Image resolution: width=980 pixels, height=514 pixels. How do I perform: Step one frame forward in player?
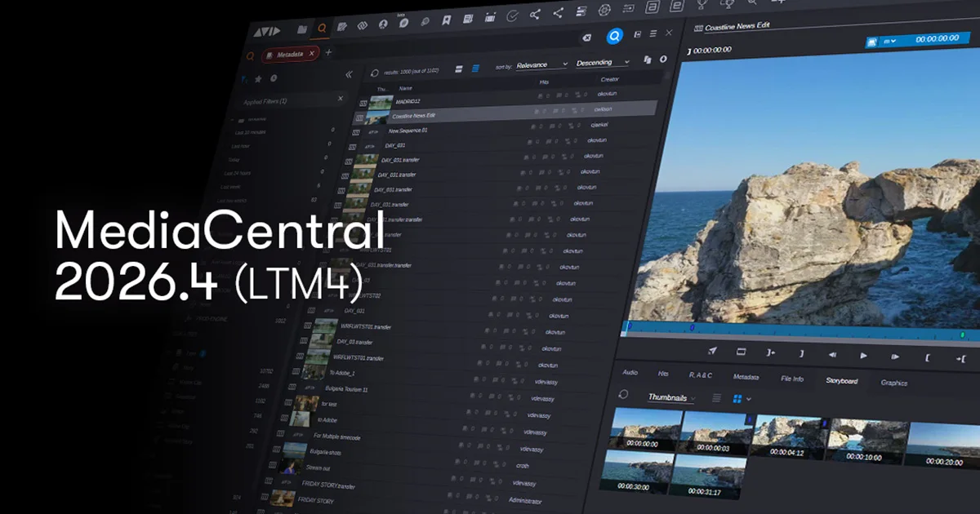[895, 356]
